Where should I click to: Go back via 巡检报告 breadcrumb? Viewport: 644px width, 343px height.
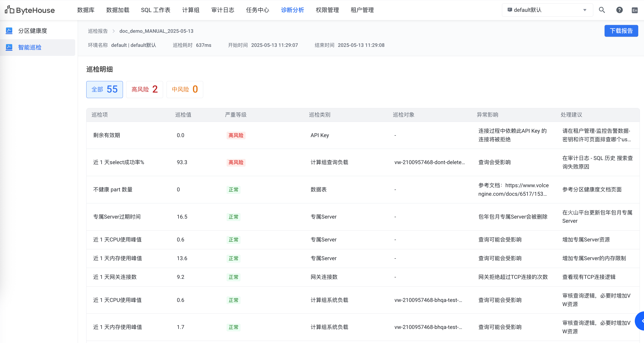[98, 31]
